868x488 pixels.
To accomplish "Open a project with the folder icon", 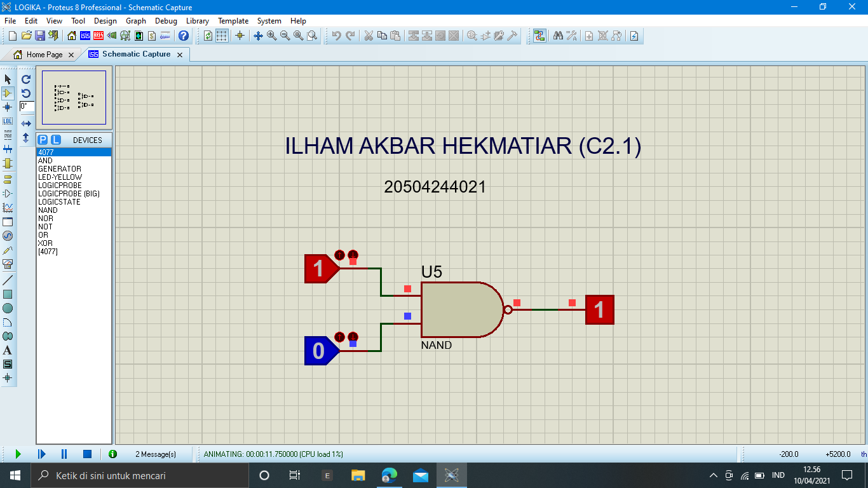I will tap(27, 36).
